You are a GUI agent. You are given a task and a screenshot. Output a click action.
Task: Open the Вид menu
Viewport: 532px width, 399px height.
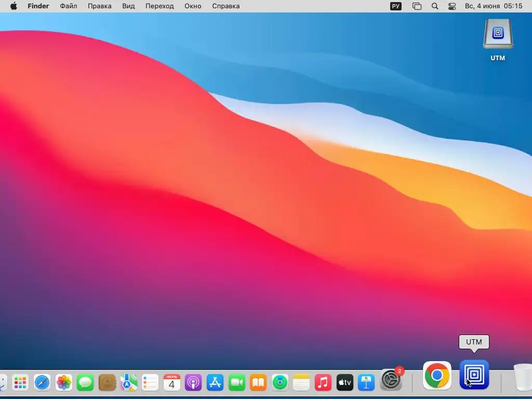(128, 6)
